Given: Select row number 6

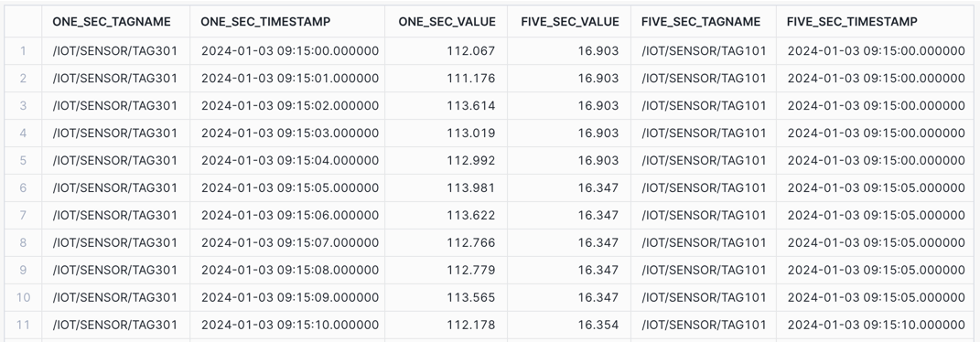Looking at the screenshot, I should tap(23, 187).
